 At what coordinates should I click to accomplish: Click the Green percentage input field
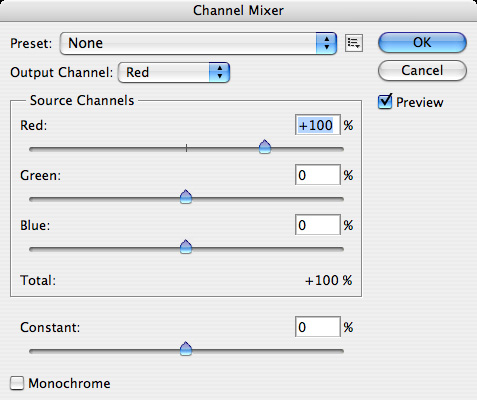click(318, 175)
